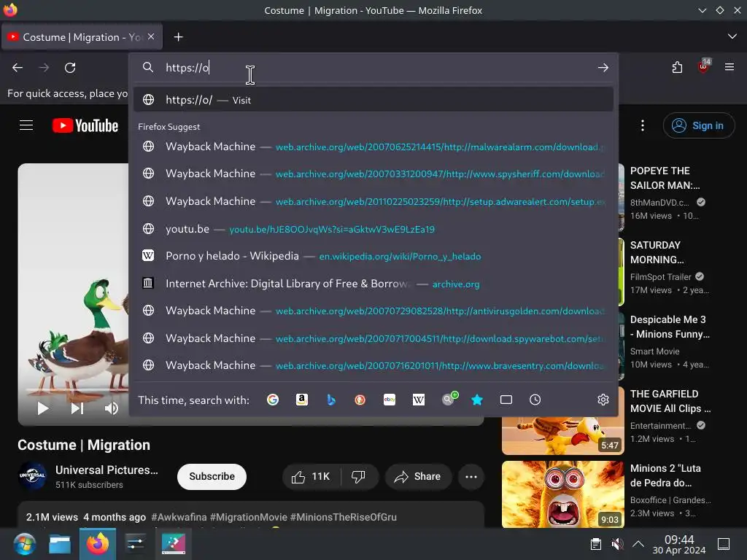Image resolution: width=747 pixels, height=560 pixels.
Task: Open Internet Archive archive.org suggestion
Action: (x=373, y=284)
